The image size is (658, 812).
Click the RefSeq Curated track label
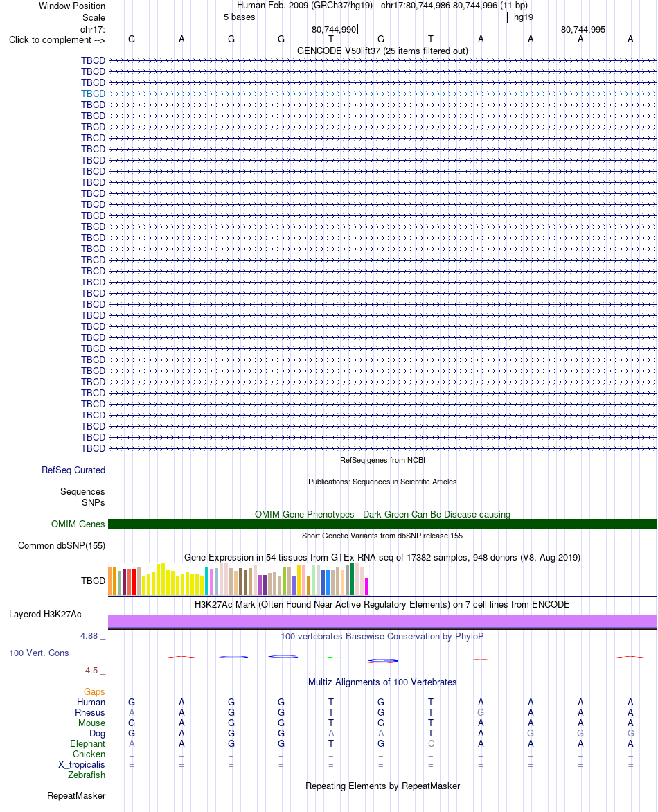coord(73,470)
